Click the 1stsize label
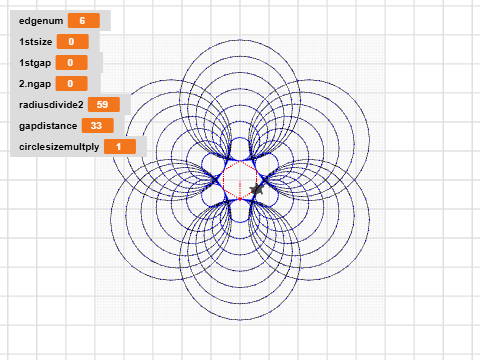This screenshot has height=360, width=480. 36,42
